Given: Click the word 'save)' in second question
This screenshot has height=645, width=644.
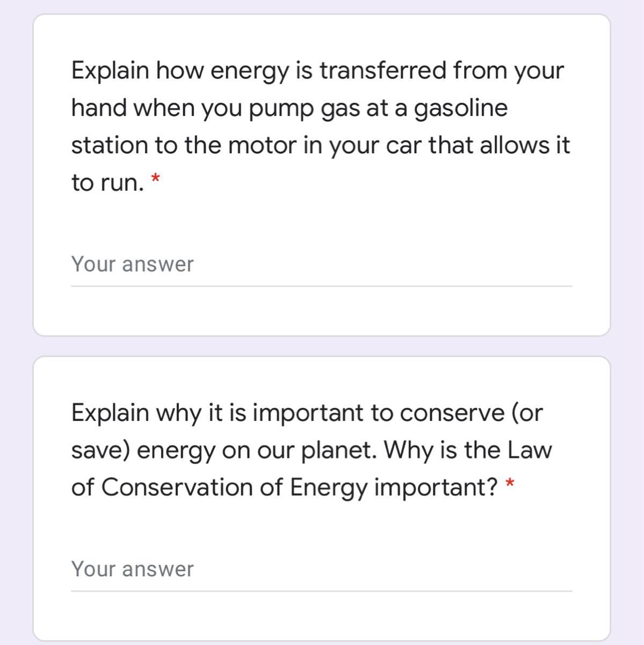Looking at the screenshot, I should tap(100, 450).
